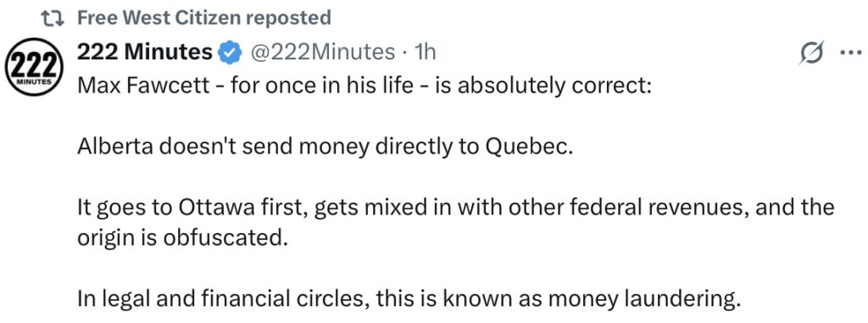Image resolution: width=868 pixels, height=323 pixels.
Task: Open the 222 Minutes profile avatar
Action: [34, 67]
